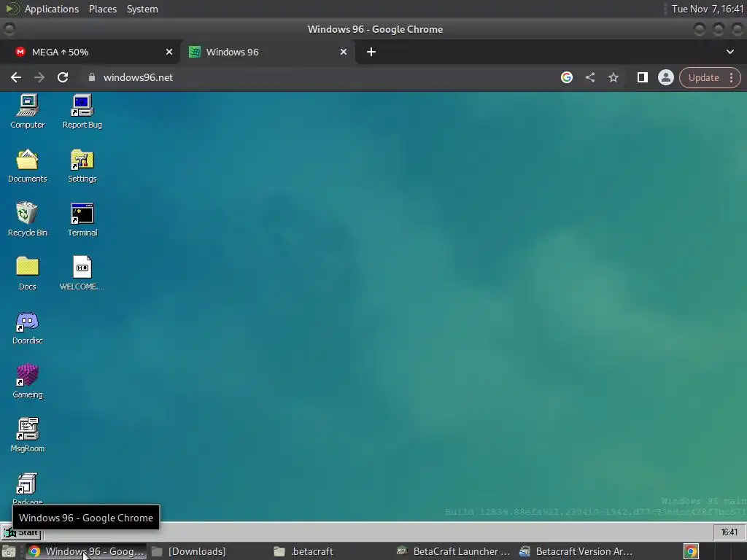Open the Applications menu

[52, 9]
